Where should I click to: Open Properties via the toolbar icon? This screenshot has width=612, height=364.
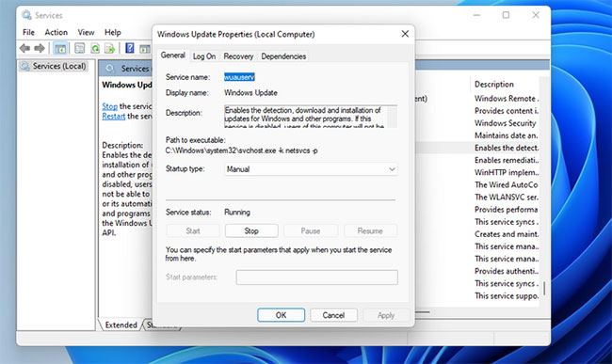80,48
